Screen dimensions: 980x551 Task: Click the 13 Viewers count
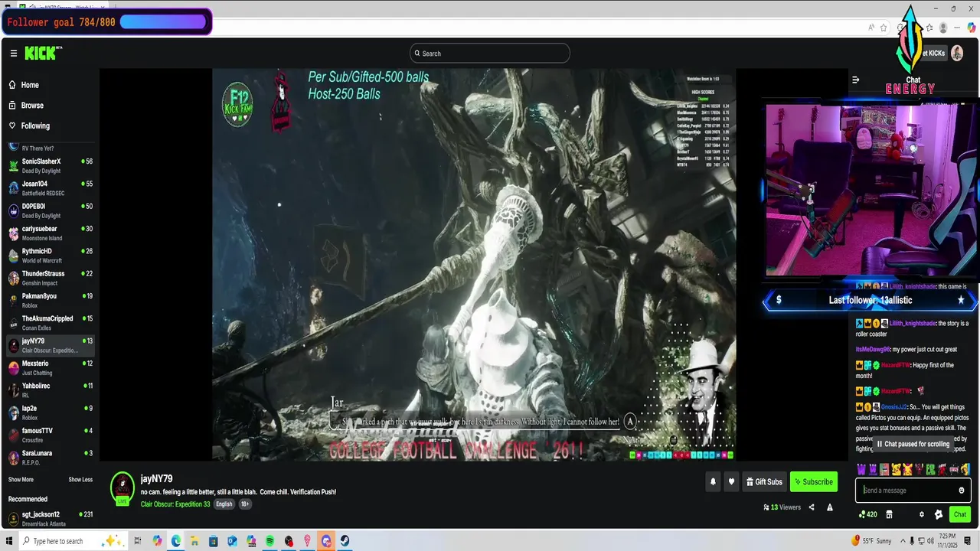coord(782,507)
